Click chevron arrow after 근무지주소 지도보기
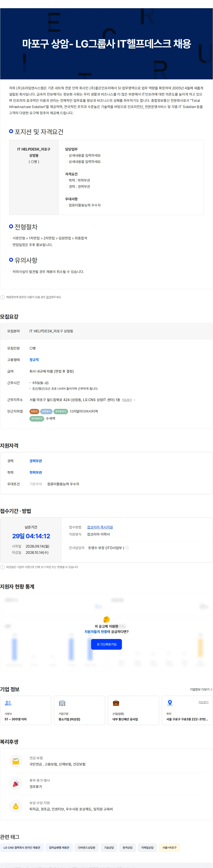 (x=135, y=400)
